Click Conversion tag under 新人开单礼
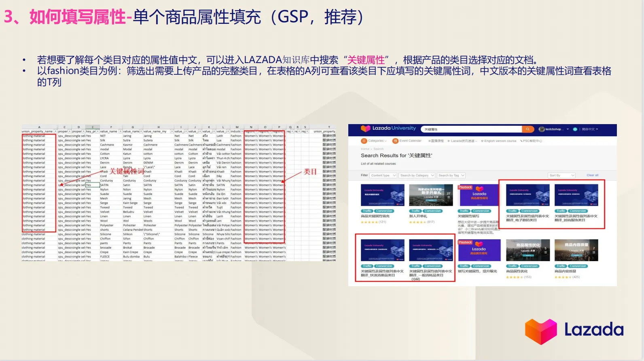The width and height of the screenshot is (644, 361). 432,211
